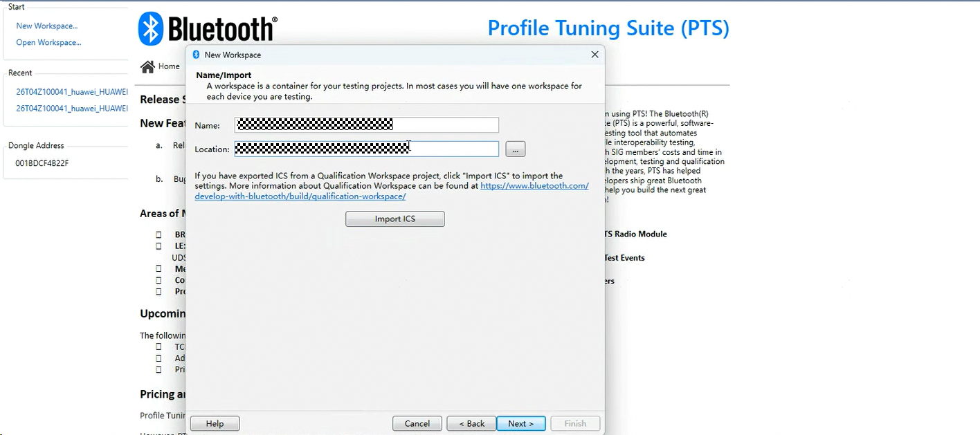The image size is (980, 435).
Task: Click the New Workspace... link
Action: tap(46, 26)
